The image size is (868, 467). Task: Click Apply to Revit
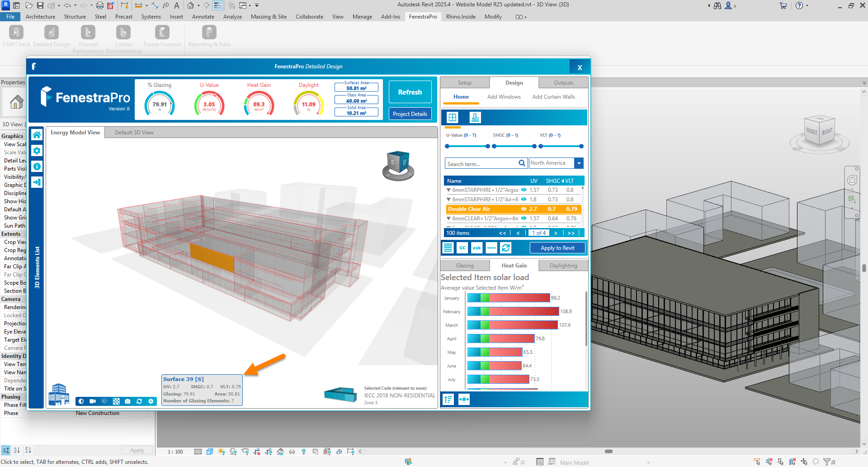pos(557,248)
